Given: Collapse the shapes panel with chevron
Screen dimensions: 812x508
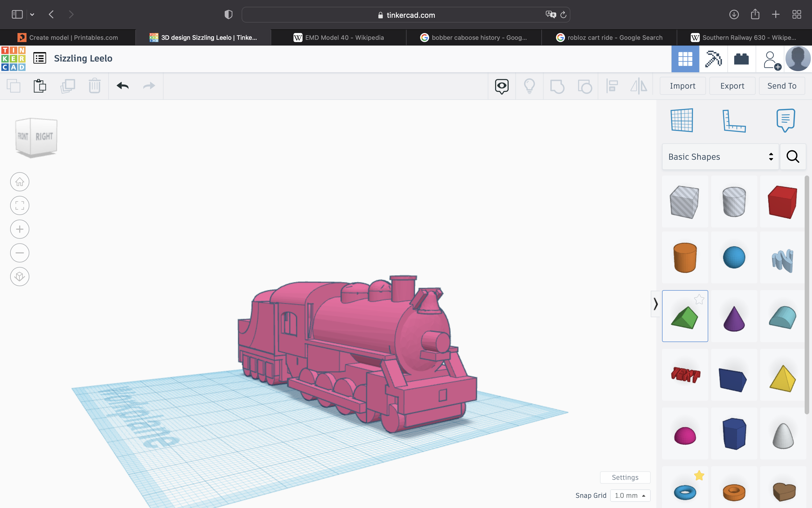Looking at the screenshot, I should point(655,304).
